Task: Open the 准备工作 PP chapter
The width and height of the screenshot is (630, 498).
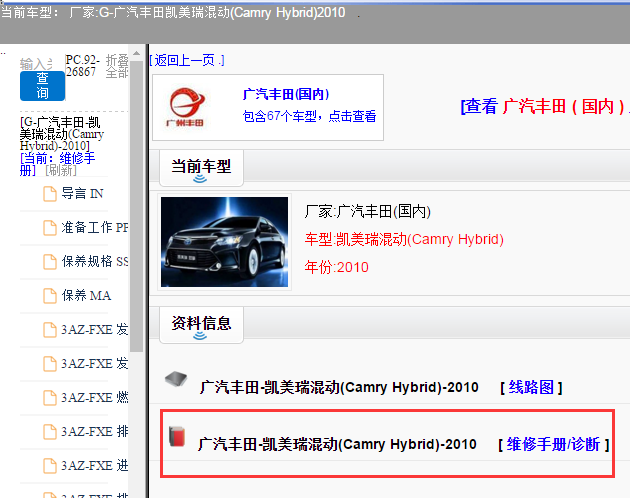Action: tap(95, 227)
